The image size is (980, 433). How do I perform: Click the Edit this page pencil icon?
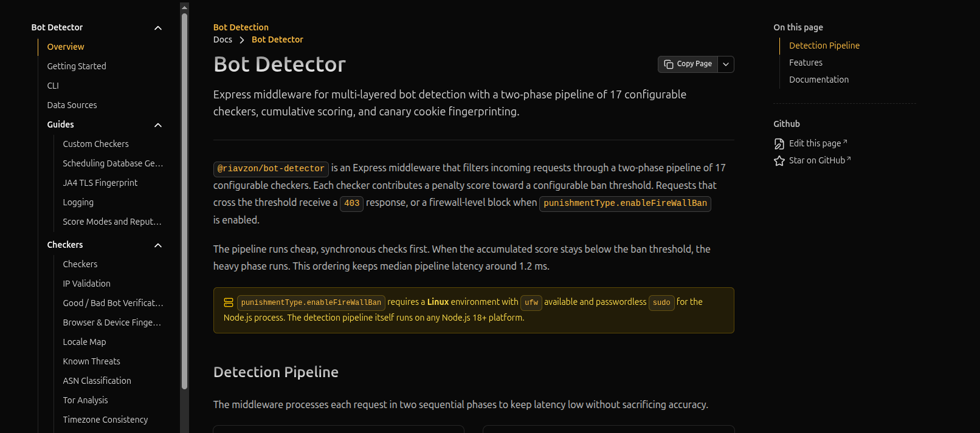779,143
